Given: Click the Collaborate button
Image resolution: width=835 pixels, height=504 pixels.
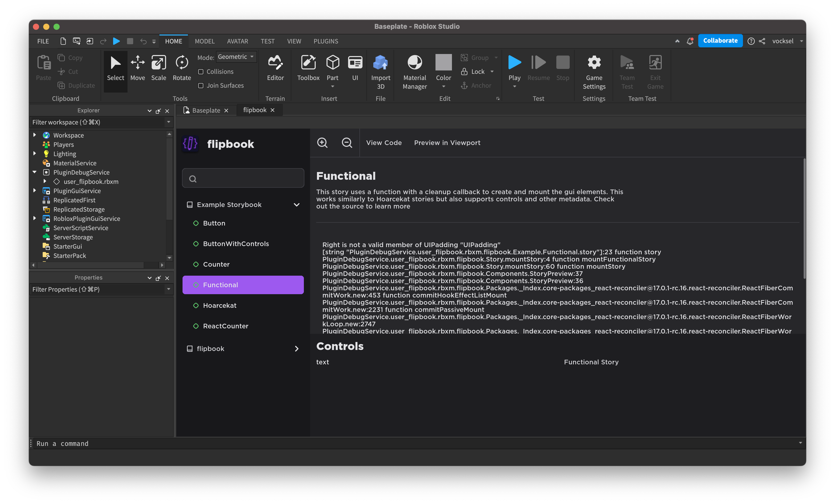Looking at the screenshot, I should [720, 40].
